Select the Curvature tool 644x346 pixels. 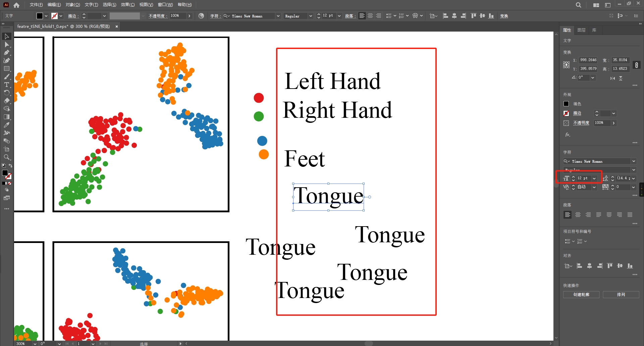[x=7, y=60]
